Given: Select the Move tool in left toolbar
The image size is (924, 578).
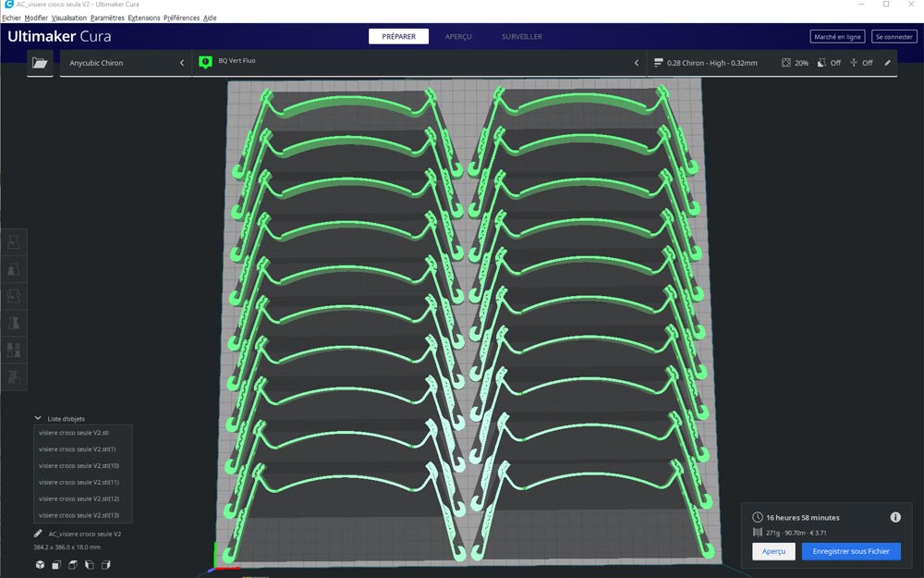Looking at the screenshot, I should tap(14, 242).
